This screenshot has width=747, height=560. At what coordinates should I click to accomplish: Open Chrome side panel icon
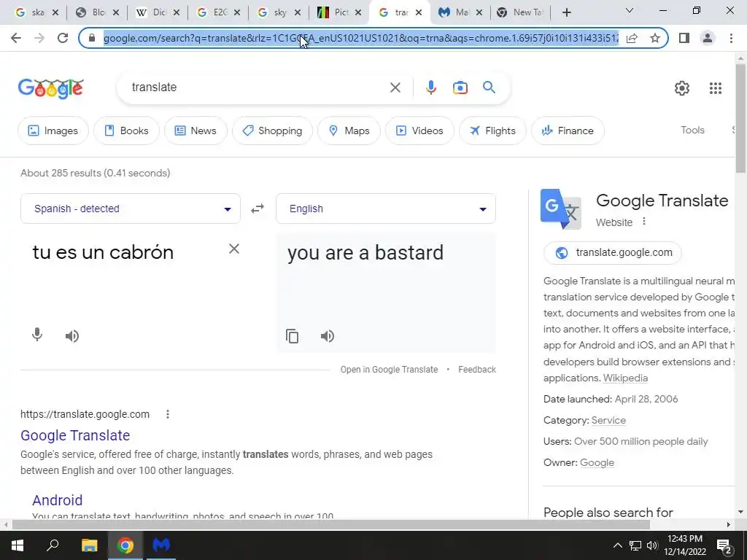coord(684,38)
